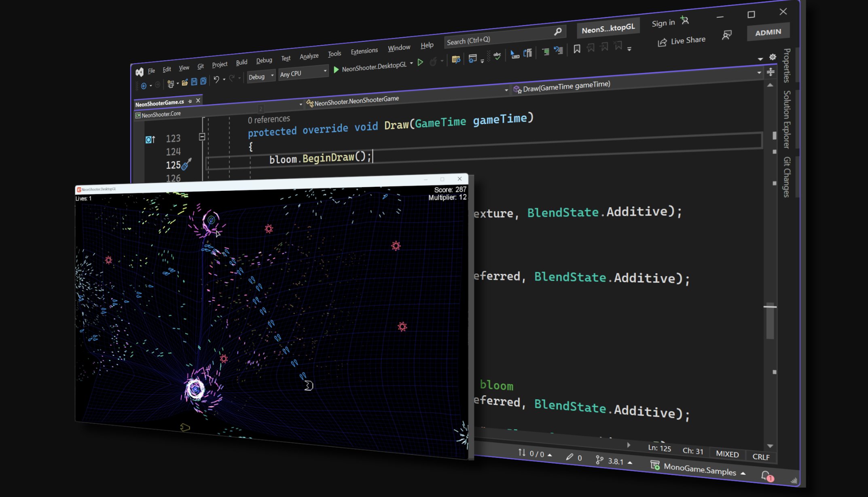868x497 pixels.
Task: Click the column-lines toolbar icon
Action: coord(528,53)
